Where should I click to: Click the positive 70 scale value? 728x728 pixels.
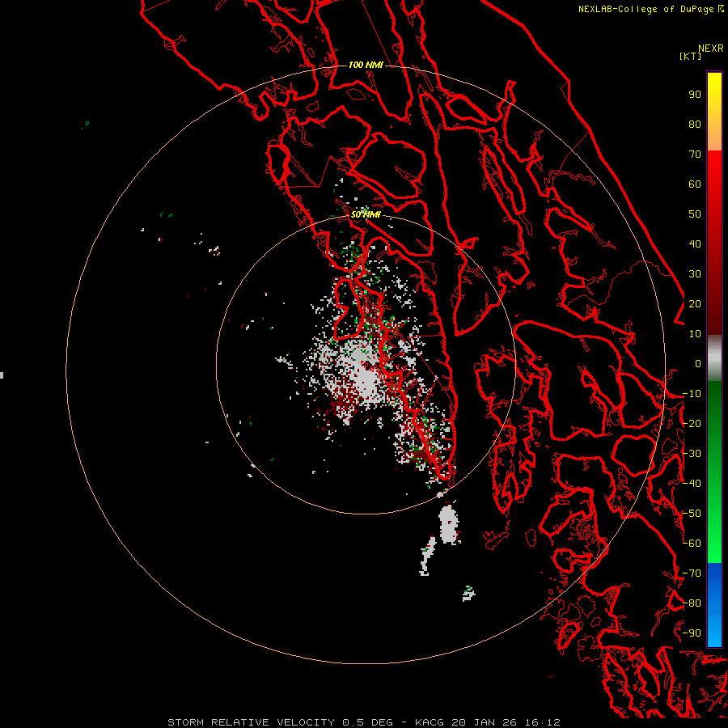695,154
